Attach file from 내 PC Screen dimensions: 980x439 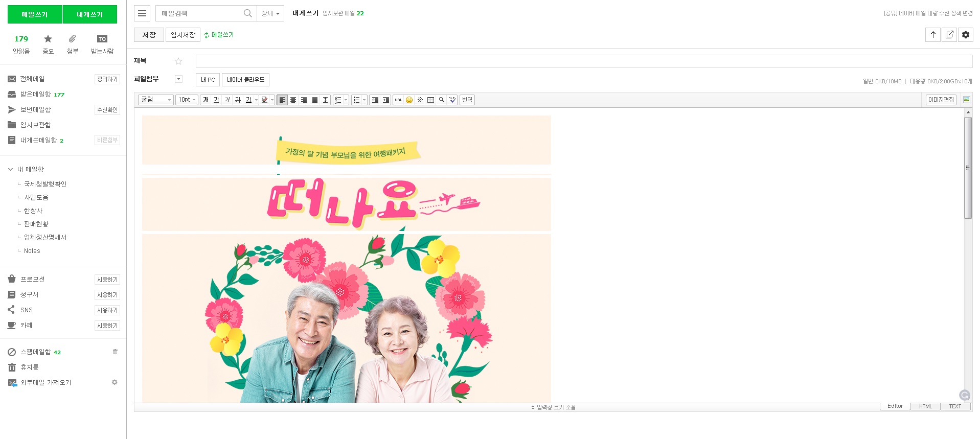tap(208, 80)
